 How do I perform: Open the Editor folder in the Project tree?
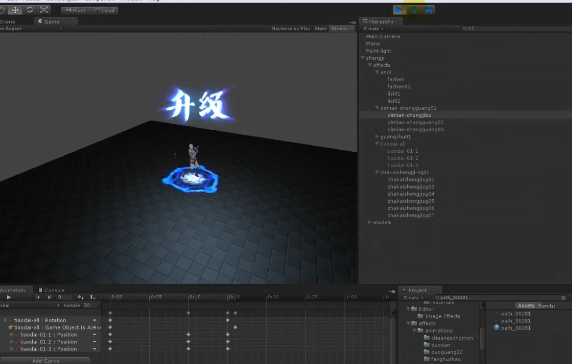click(x=423, y=309)
